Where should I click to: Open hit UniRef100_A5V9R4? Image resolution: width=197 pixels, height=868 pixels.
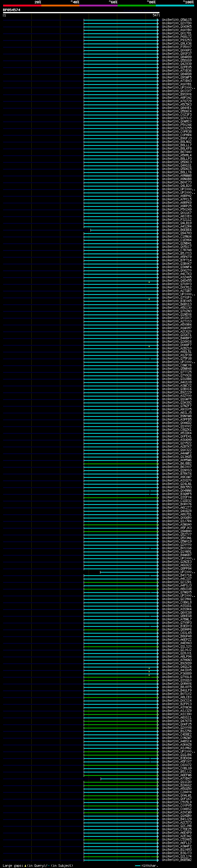tap(177, 325)
